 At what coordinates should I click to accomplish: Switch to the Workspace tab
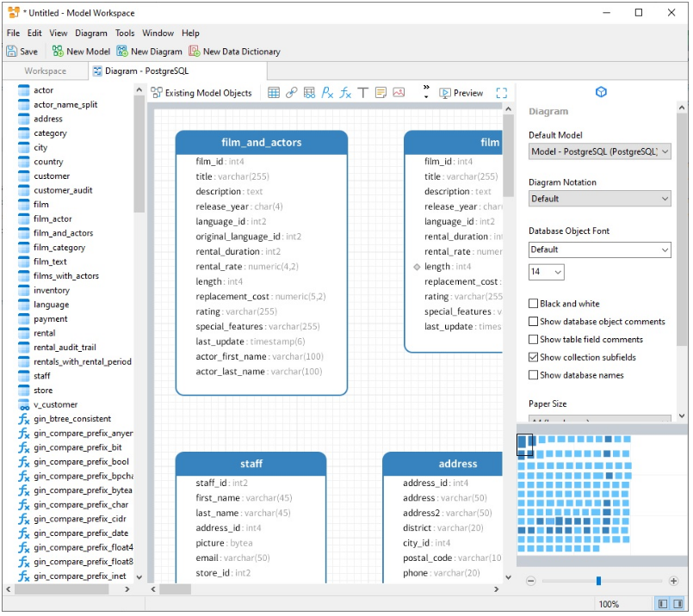pos(45,71)
